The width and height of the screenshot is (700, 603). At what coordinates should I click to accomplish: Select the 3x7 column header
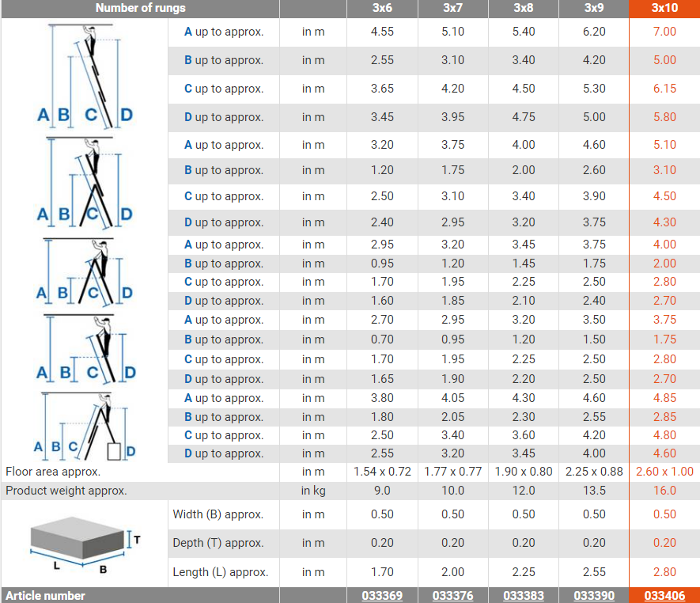pos(452,8)
